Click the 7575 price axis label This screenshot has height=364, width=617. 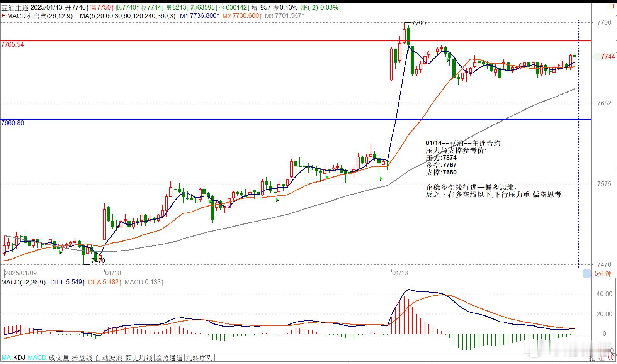tap(604, 184)
